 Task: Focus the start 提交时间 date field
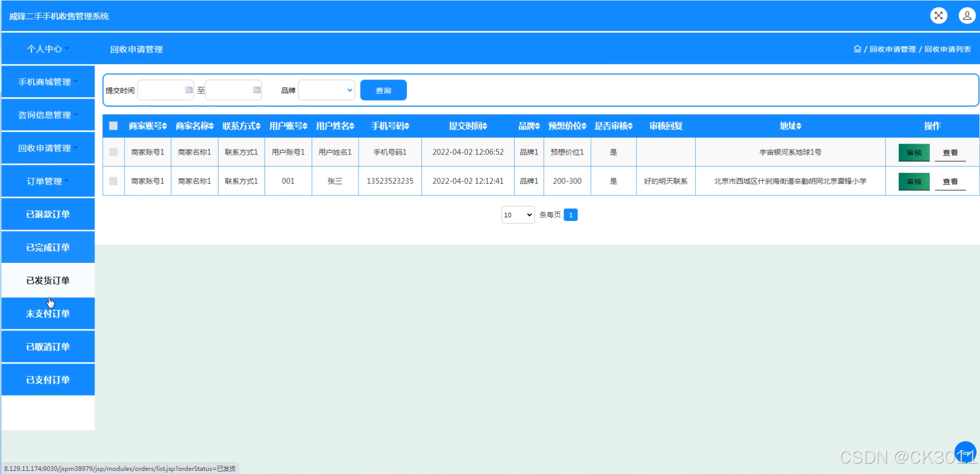pyautogui.click(x=165, y=90)
